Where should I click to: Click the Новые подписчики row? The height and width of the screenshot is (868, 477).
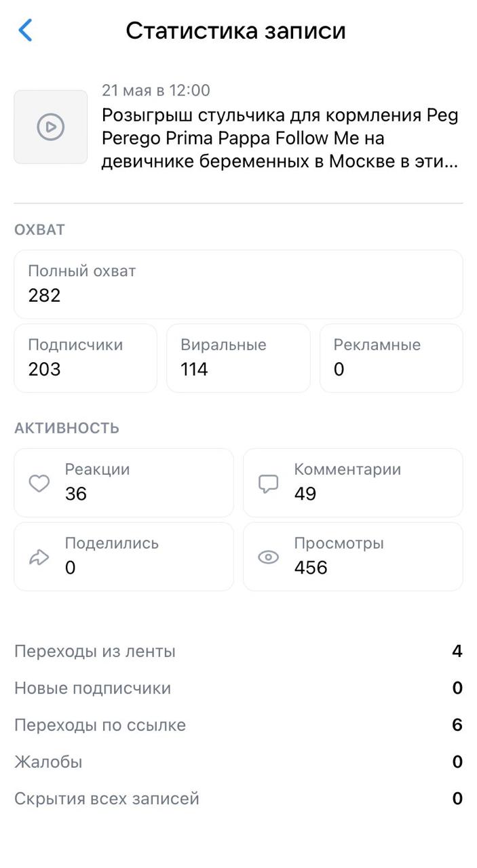tap(238, 688)
